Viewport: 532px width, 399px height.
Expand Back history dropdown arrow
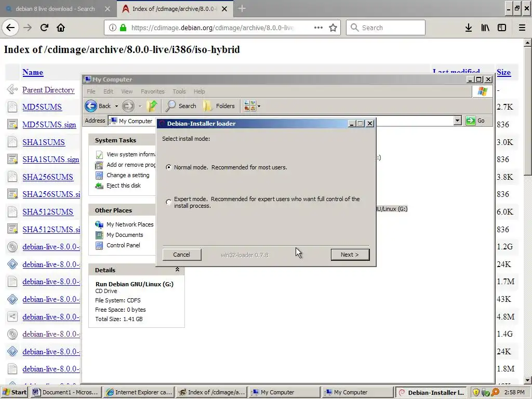116,106
